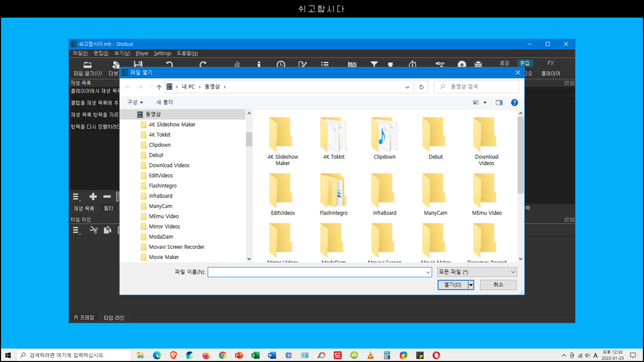Open Recent clock icon in Shotcut toolbar

click(281, 64)
